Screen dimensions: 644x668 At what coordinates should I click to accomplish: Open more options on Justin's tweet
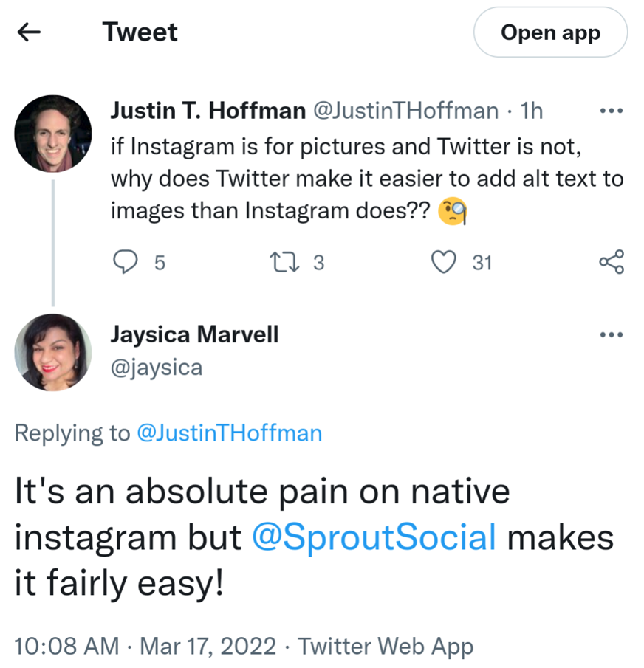point(611,111)
